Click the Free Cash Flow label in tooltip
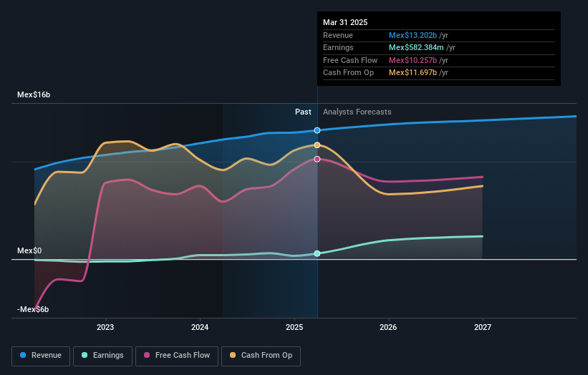588x375 pixels. tap(350, 60)
